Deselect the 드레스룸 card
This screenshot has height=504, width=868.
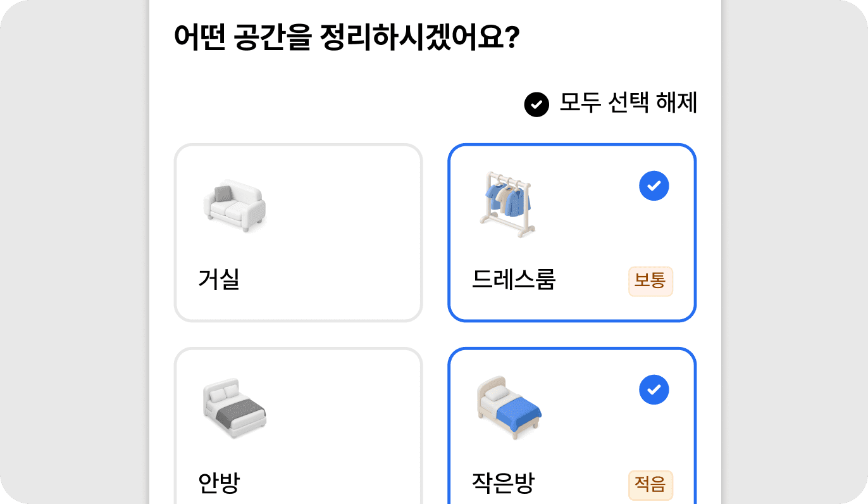572,232
